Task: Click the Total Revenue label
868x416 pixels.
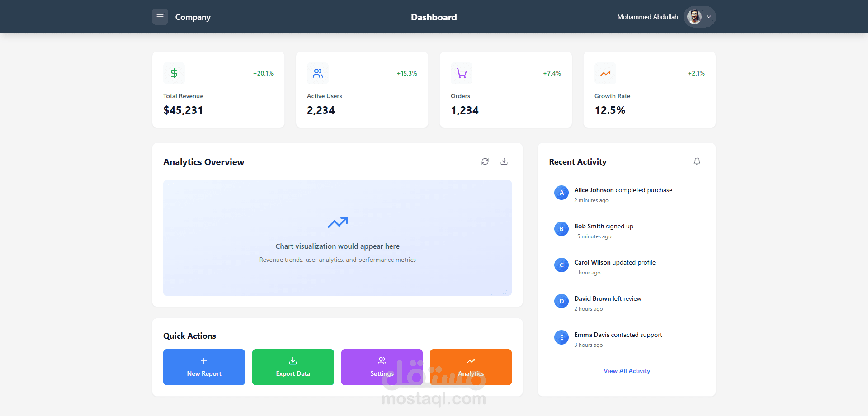Action: click(183, 96)
